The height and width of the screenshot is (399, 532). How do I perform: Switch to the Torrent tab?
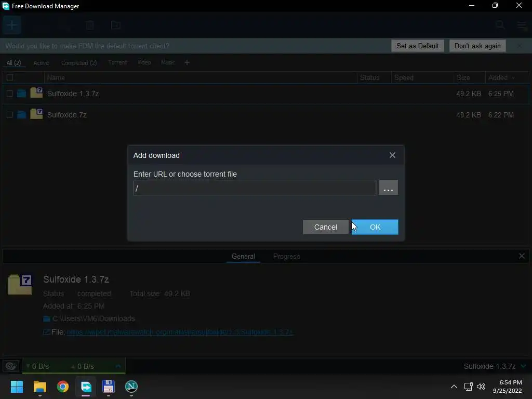117,62
